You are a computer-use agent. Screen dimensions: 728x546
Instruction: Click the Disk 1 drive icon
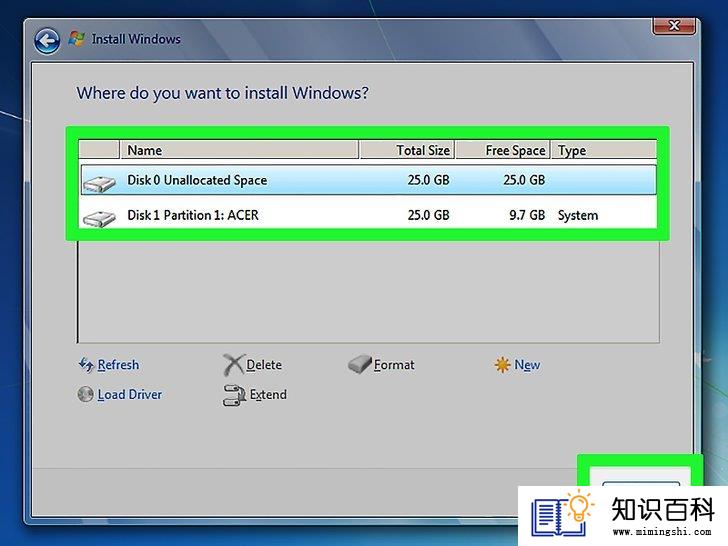point(99,218)
